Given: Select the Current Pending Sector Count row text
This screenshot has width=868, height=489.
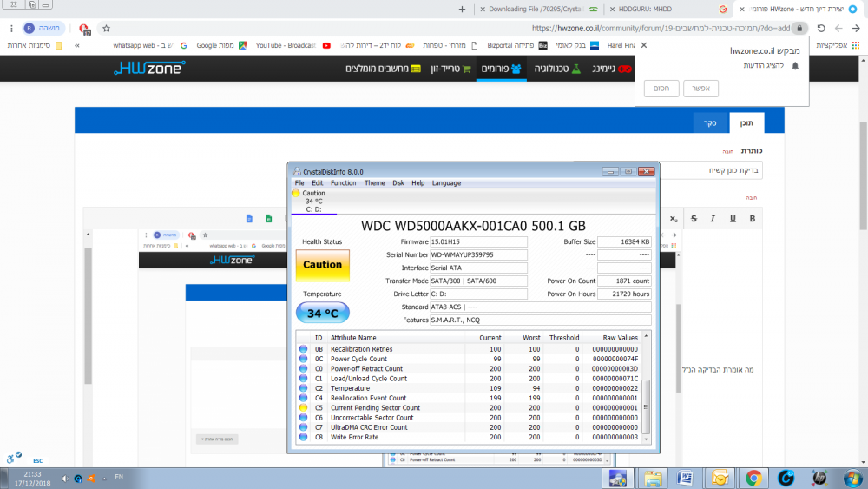Looking at the screenshot, I should 375,407.
